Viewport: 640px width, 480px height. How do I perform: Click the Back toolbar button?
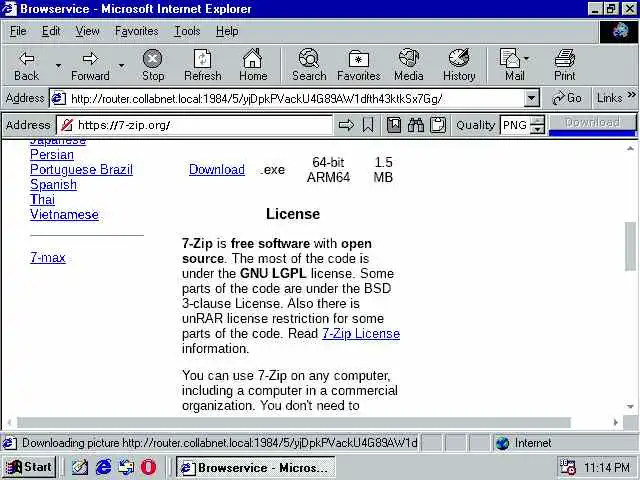[x=27, y=66]
